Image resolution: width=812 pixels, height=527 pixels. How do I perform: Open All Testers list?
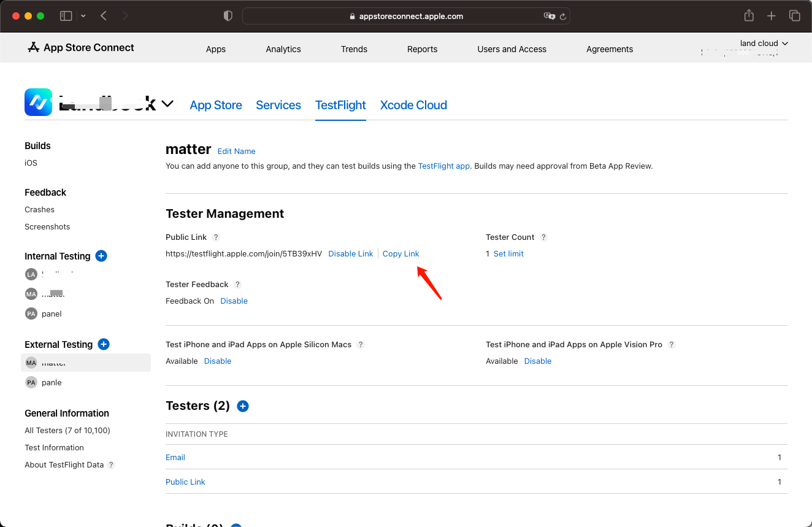[x=67, y=430]
